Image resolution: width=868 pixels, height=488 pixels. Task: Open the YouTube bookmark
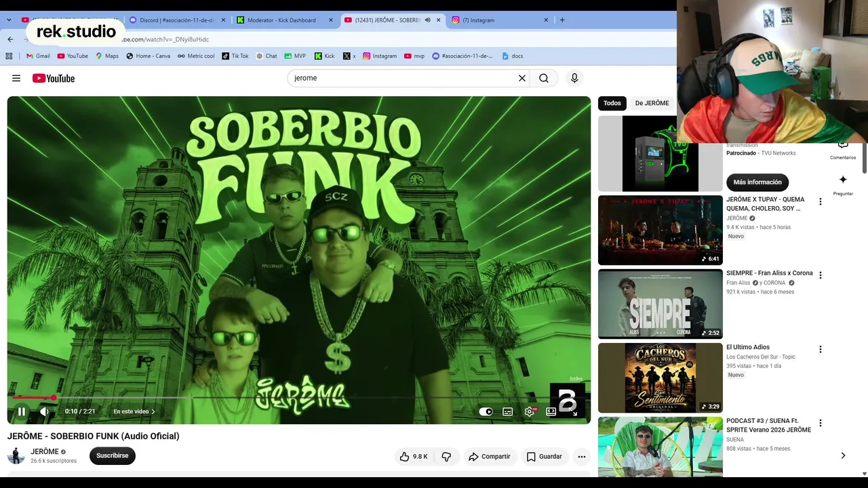coord(73,56)
